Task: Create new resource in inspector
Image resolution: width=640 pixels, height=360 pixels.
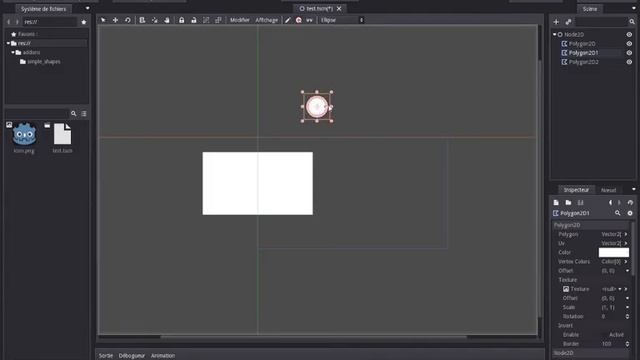Action: coord(556,202)
